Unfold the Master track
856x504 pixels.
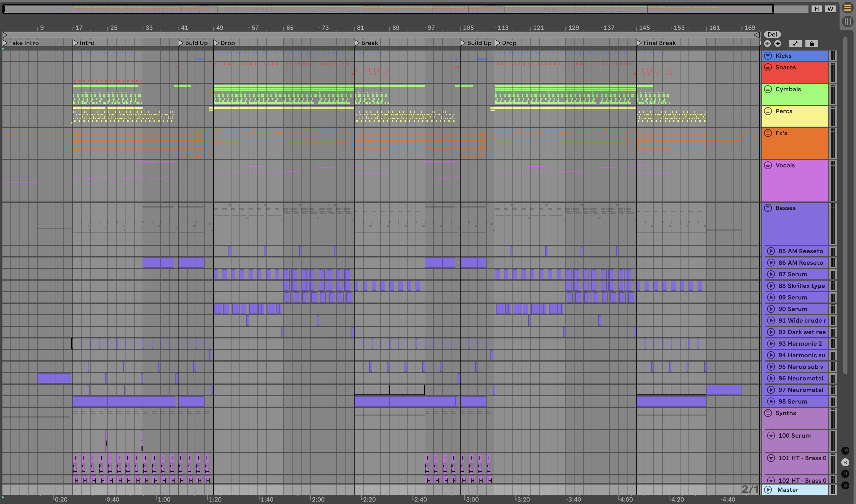tap(768, 489)
